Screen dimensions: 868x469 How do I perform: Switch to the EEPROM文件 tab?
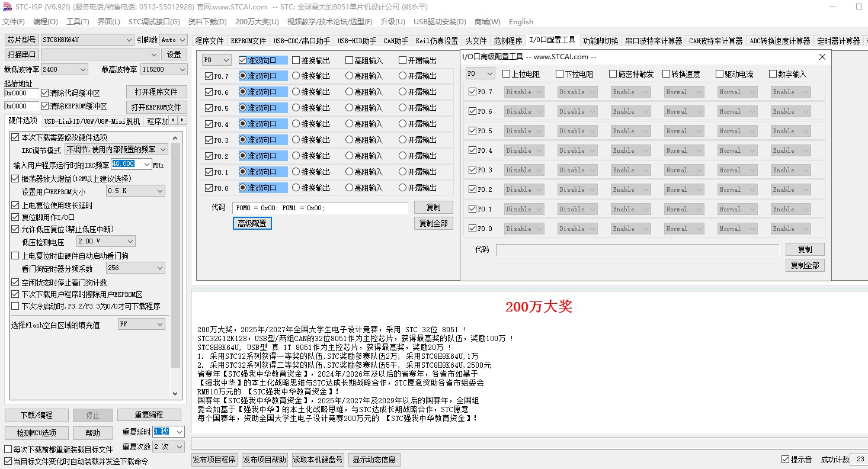[x=248, y=41]
